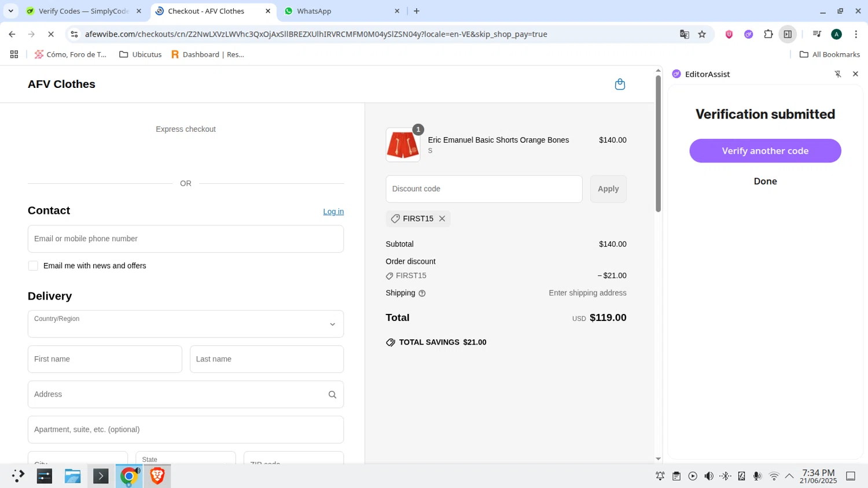
Task: Open the tab search dropdown arrow
Action: (10, 11)
